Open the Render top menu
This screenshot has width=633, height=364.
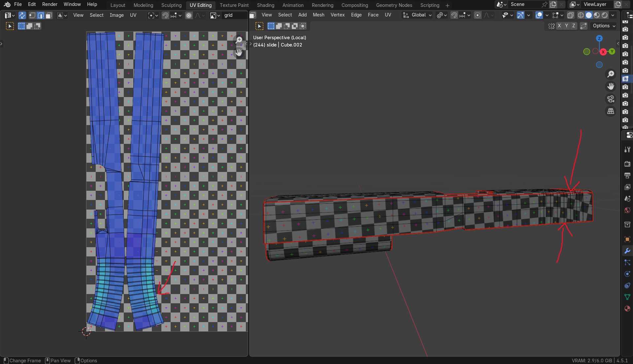pyautogui.click(x=50, y=4)
